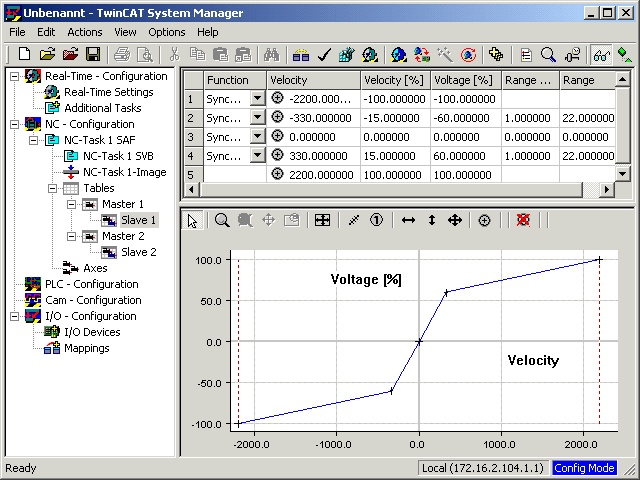640x480 pixels.
Task: Collapse the Master 1 tree node
Action: 71,204
